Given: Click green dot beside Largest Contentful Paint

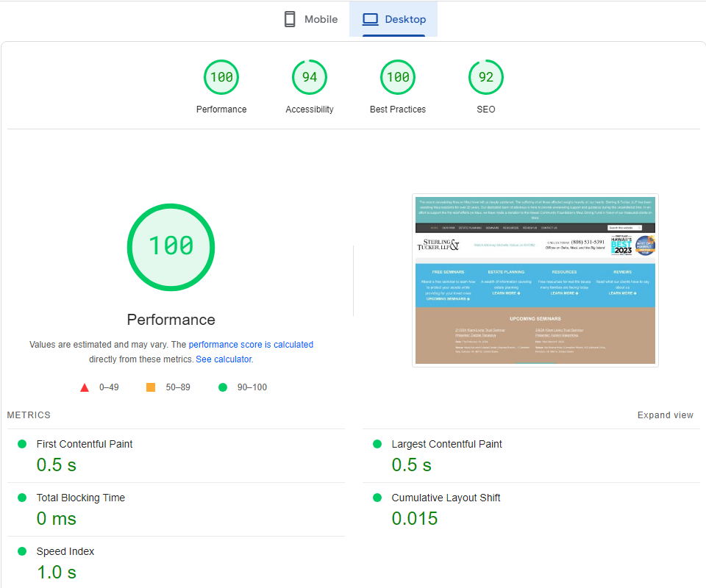Looking at the screenshot, I should (x=377, y=444).
